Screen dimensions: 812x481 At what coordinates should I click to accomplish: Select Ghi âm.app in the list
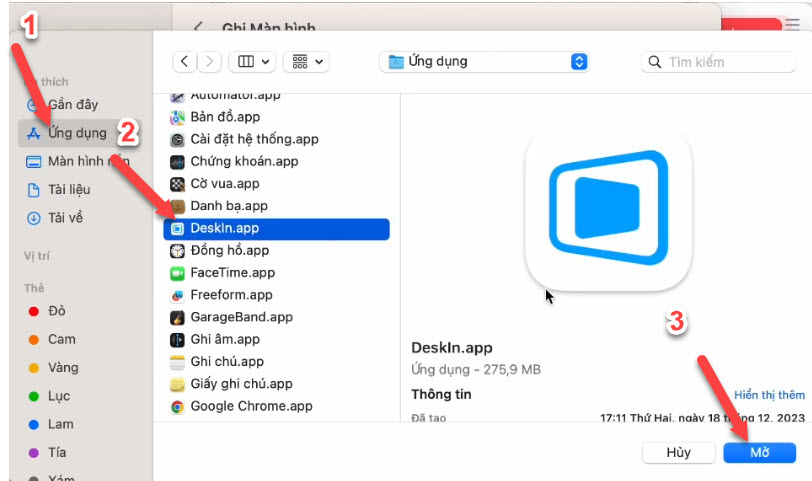277,340
